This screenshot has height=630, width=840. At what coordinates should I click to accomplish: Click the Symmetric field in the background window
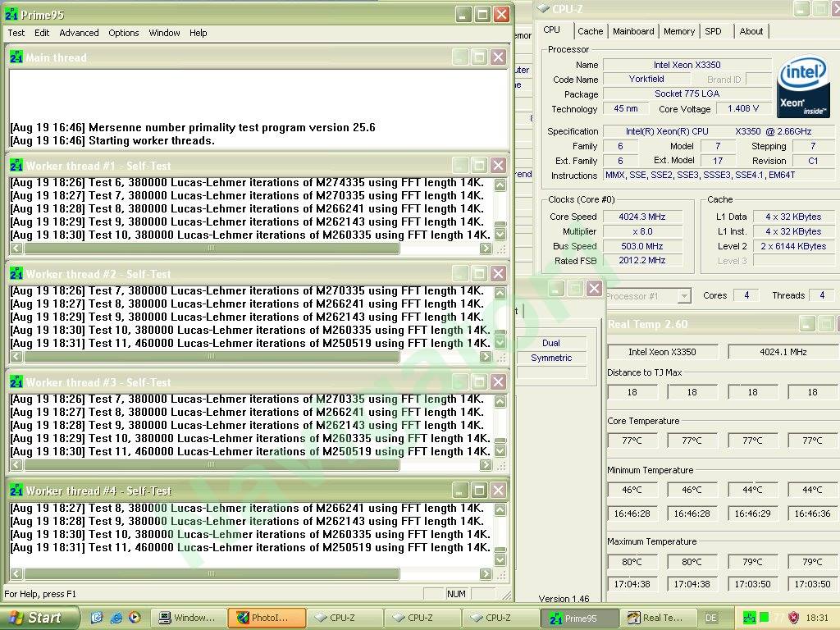[x=551, y=358]
